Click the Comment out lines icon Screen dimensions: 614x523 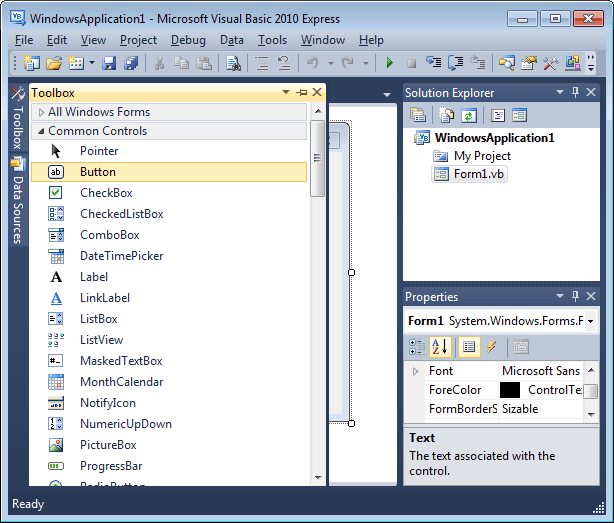(262, 63)
